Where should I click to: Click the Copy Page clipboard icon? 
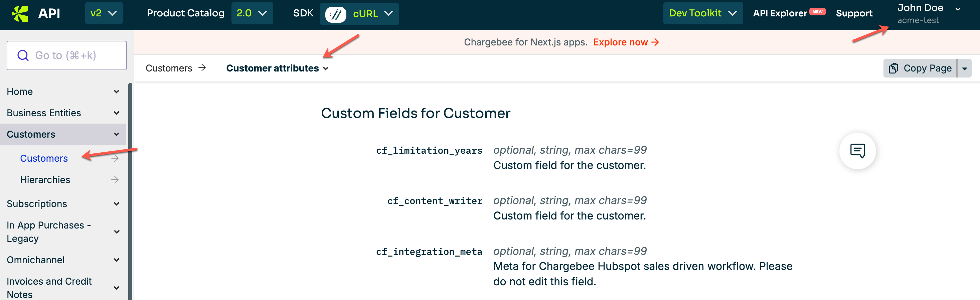pyautogui.click(x=893, y=68)
